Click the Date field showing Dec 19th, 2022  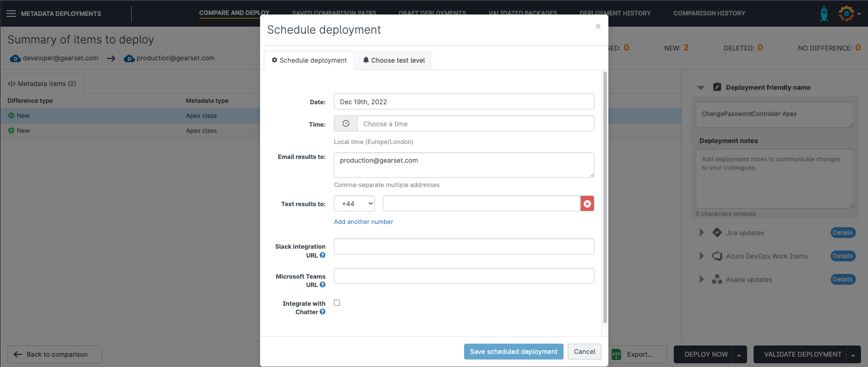coord(464,102)
